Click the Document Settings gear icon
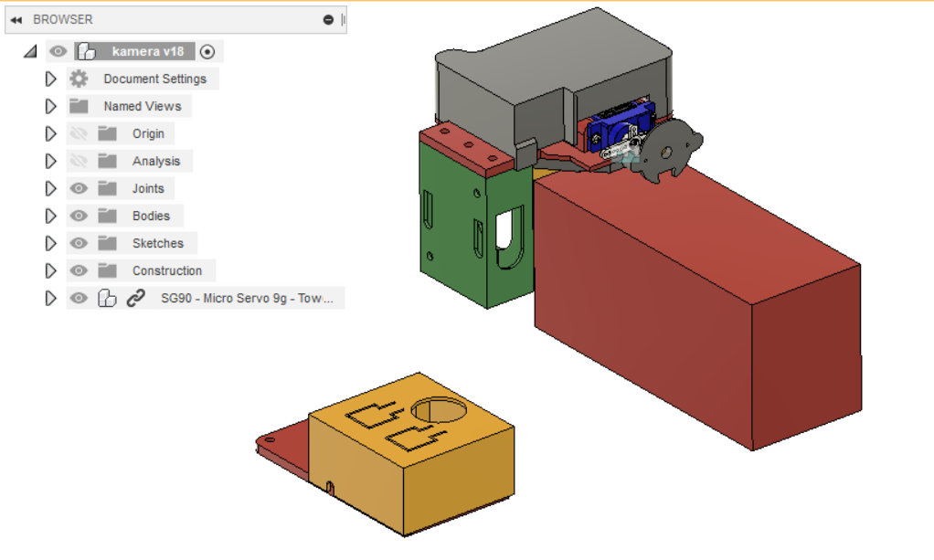Screen dimensions: 934x560 click(x=79, y=79)
